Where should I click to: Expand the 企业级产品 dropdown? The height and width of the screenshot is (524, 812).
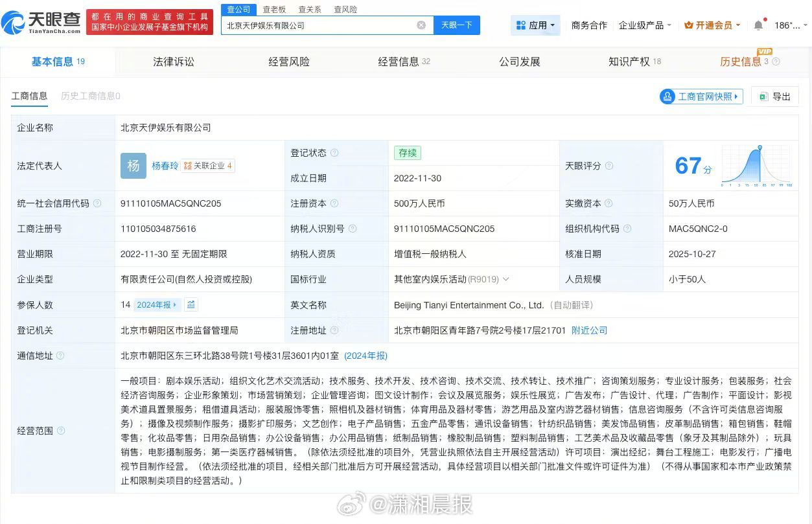pyautogui.click(x=669, y=25)
